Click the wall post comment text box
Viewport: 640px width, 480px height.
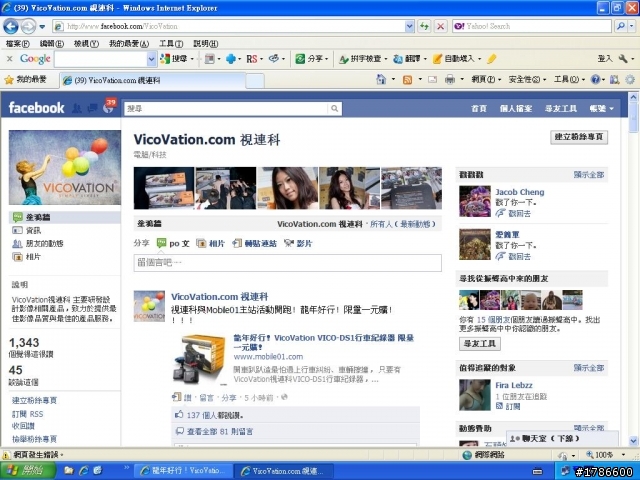287,262
